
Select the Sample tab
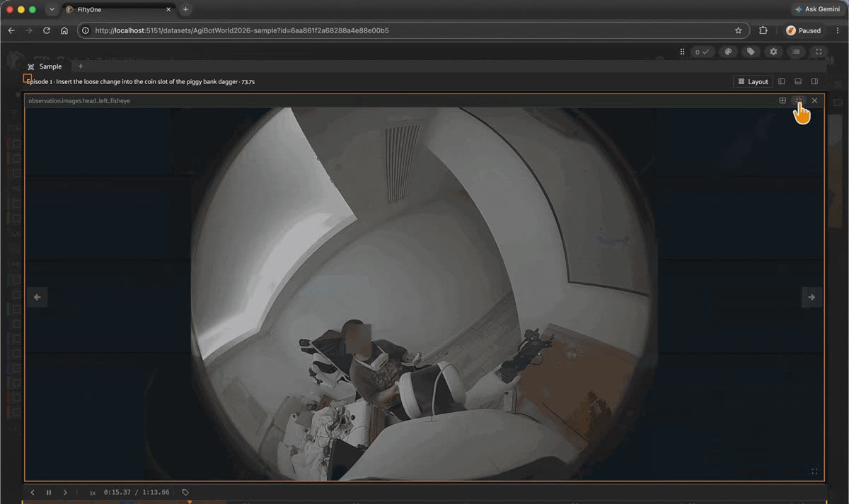tap(45, 66)
